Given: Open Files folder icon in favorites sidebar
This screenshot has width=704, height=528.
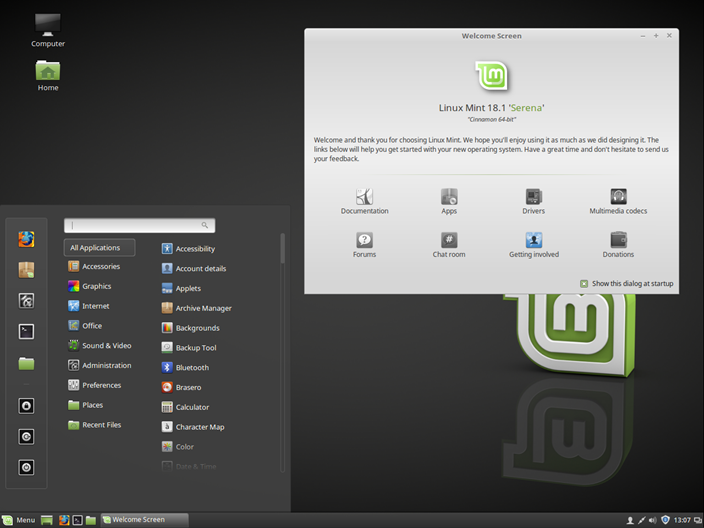Looking at the screenshot, I should click(26, 363).
